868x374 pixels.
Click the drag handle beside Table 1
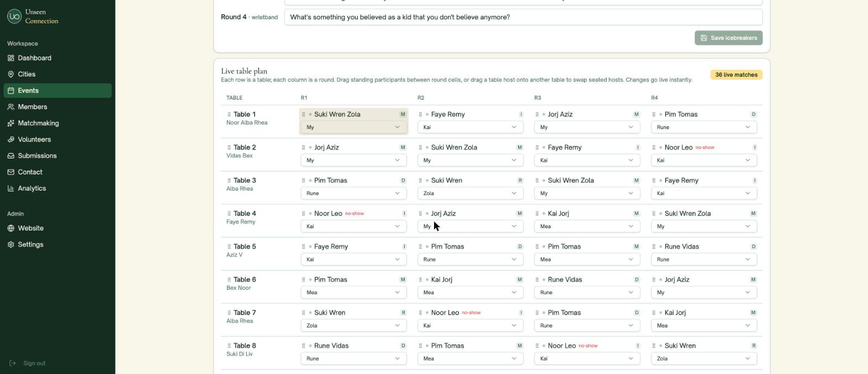coord(229,115)
